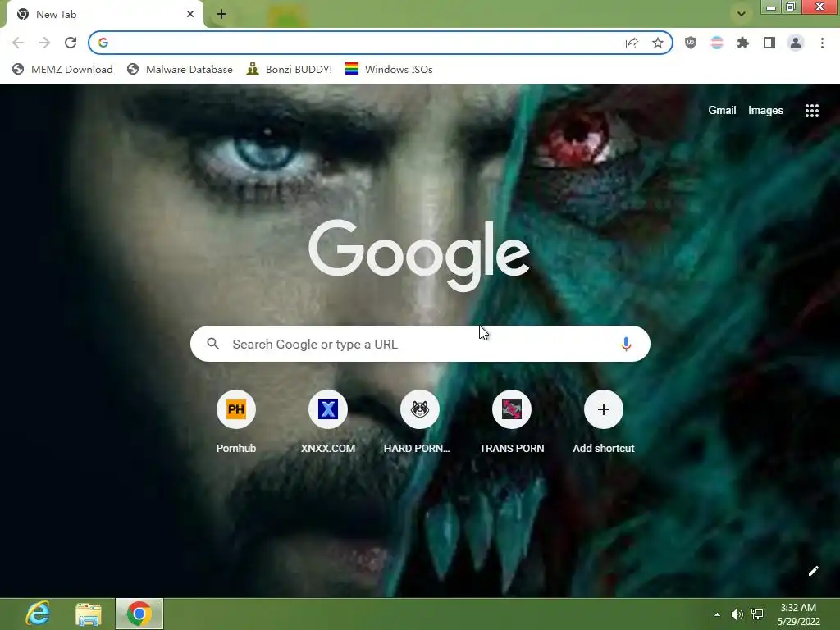Open a new tab with the plus button
This screenshot has height=630, width=840.
tap(221, 14)
